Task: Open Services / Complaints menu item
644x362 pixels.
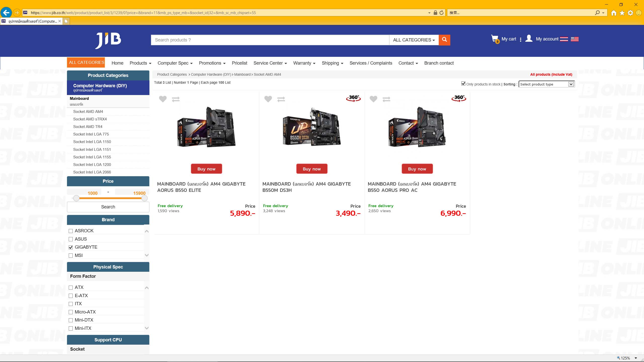Action: pos(371,63)
